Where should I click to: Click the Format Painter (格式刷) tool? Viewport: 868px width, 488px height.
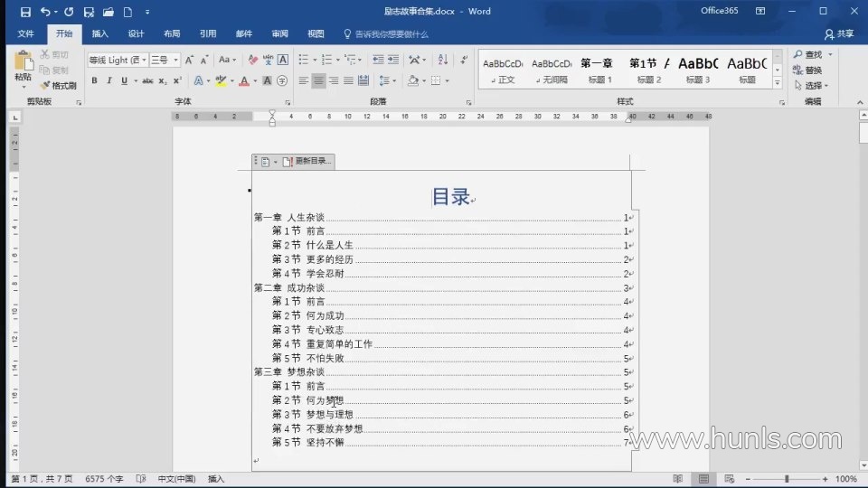(58, 85)
